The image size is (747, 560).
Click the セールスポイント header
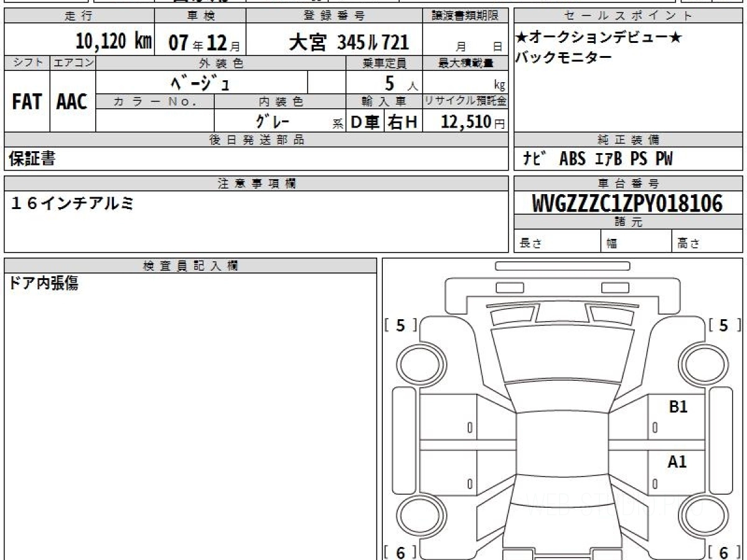pyautogui.click(x=628, y=16)
